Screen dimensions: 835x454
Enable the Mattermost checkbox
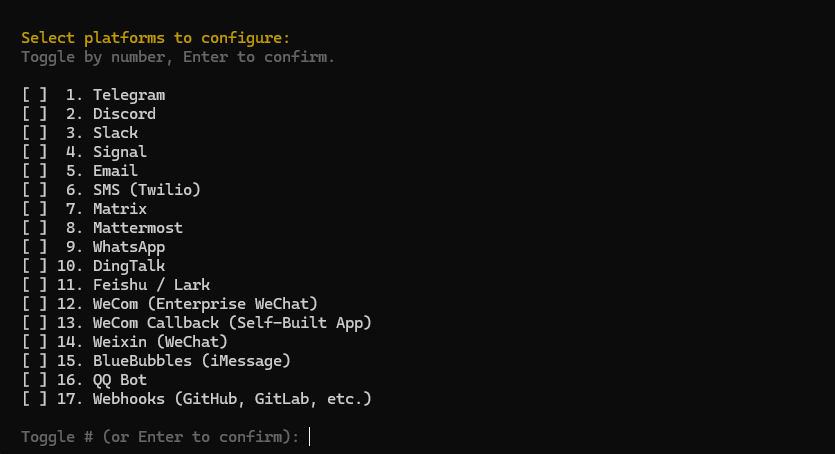(x=34, y=228)
